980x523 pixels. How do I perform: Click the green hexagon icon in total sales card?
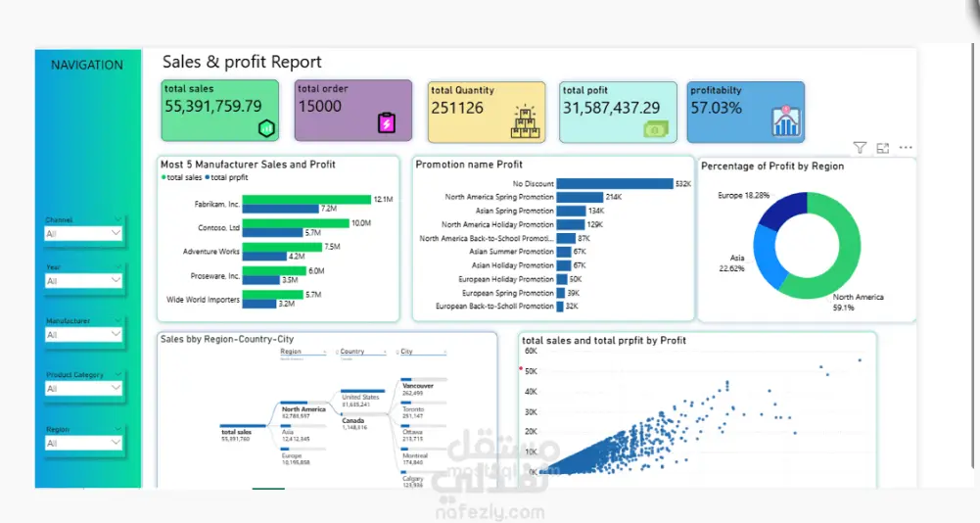(267, 128)
